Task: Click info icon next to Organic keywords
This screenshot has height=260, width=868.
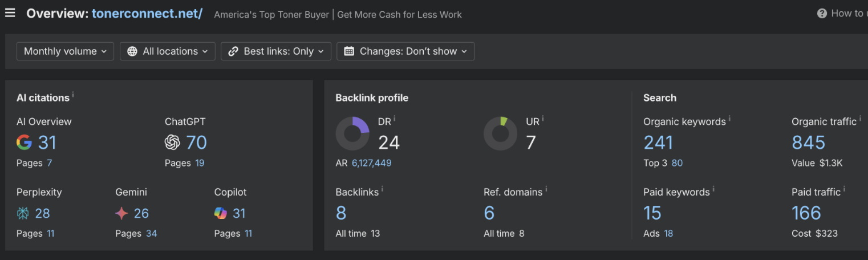Action: tap(729, 119)
